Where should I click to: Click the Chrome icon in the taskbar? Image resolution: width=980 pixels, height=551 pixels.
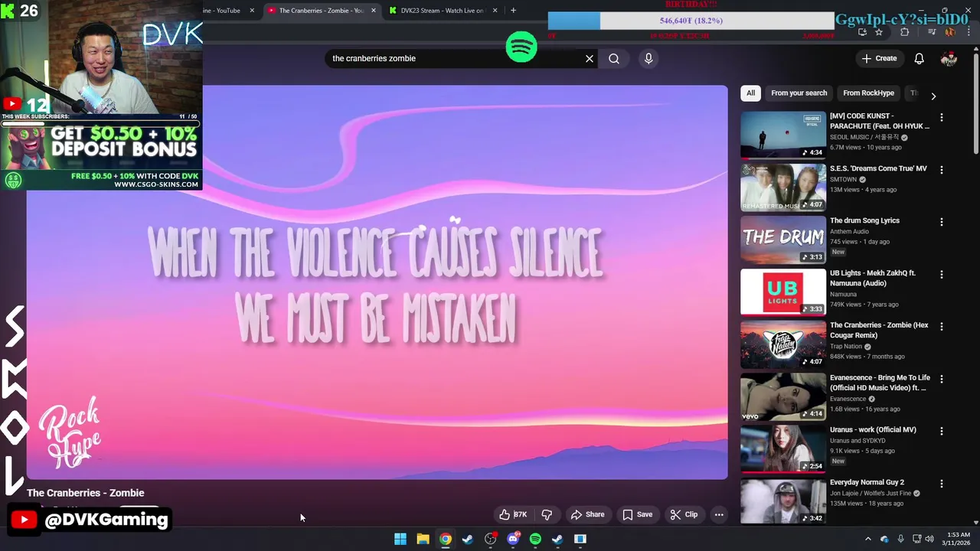445,539
